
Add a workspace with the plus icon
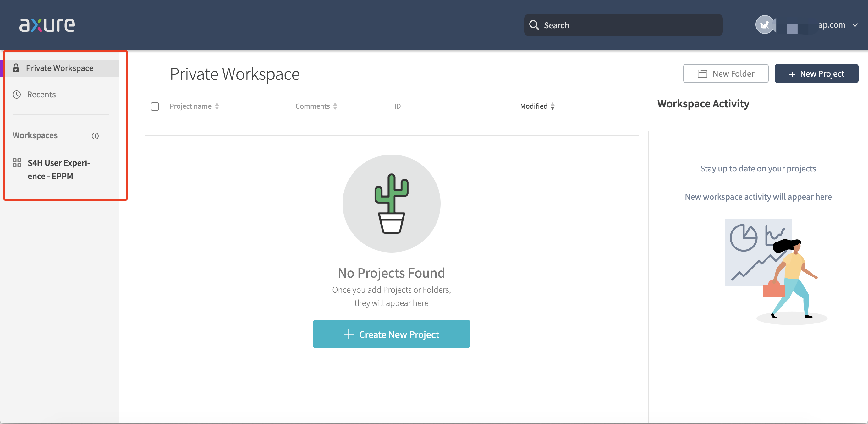(x=95, y=136)
